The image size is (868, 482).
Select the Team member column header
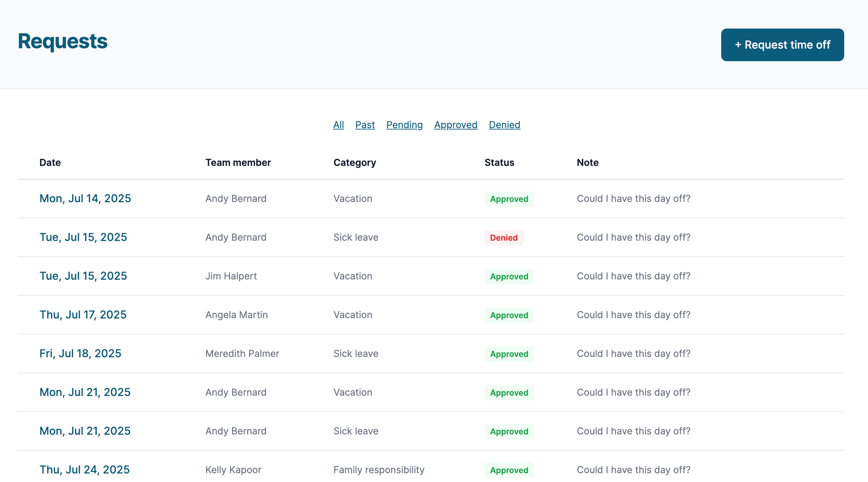(x=238, y=162)
